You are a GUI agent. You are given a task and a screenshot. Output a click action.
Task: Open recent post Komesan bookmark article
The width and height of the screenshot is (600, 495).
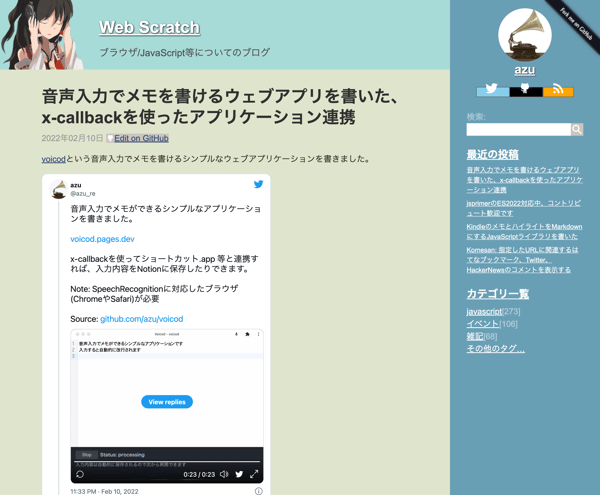tap(522, 260)
